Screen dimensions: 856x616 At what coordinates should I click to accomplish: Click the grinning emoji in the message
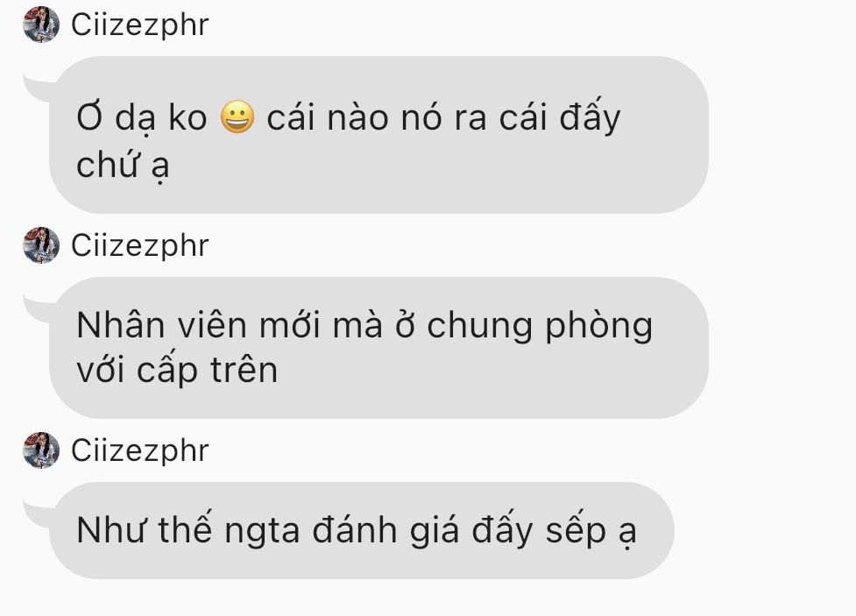tap(237, 117)
